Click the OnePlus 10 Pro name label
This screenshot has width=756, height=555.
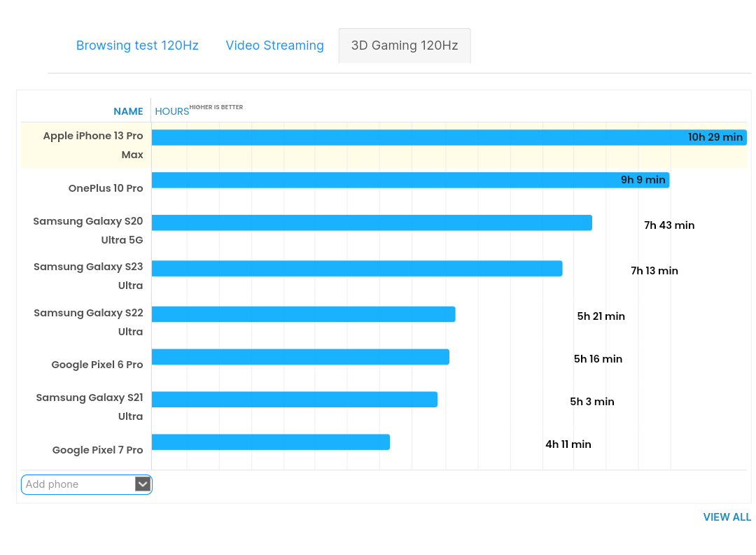point(106,188)
